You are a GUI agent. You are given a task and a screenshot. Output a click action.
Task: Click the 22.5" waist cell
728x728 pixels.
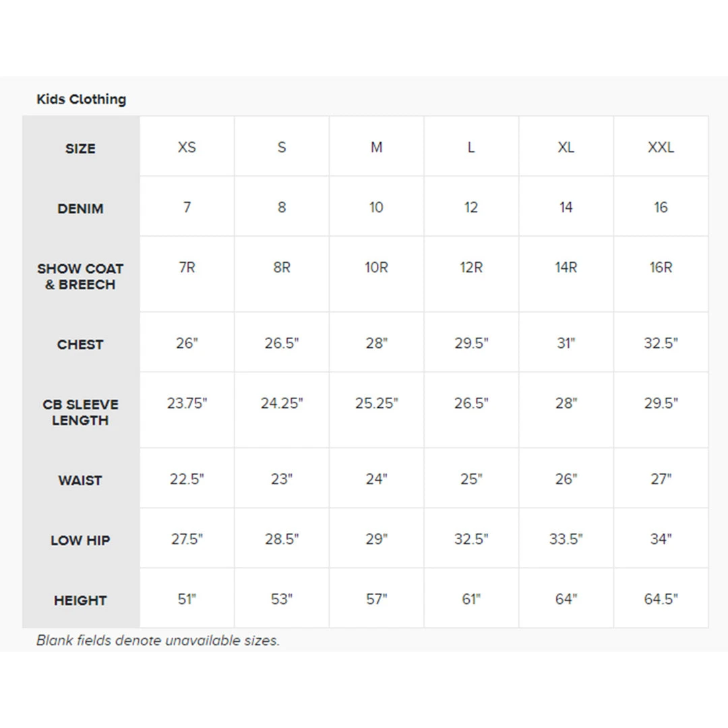click(x=187, y=479)
